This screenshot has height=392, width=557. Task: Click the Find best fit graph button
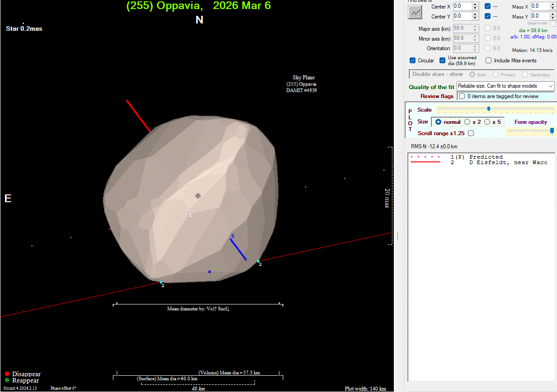(x=415, y=13)
